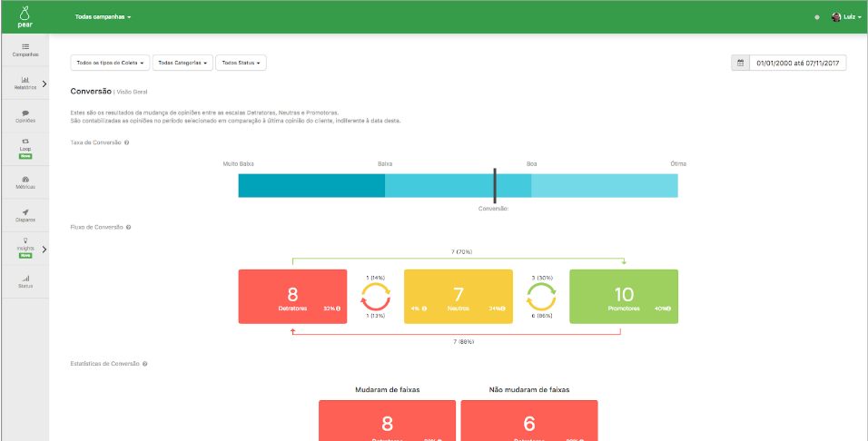The image size is (868, 441).
Task: Open Disparos rocket icon
Action: 25,212
